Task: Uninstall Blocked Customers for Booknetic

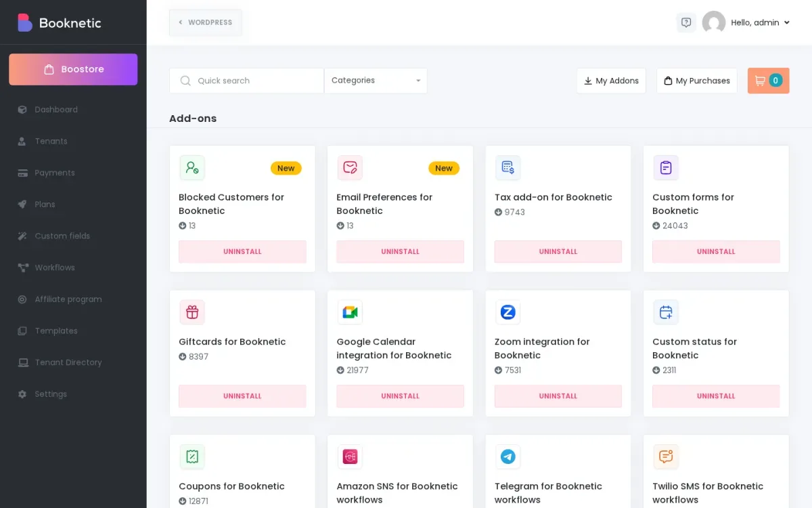Action: coord(242,251)
